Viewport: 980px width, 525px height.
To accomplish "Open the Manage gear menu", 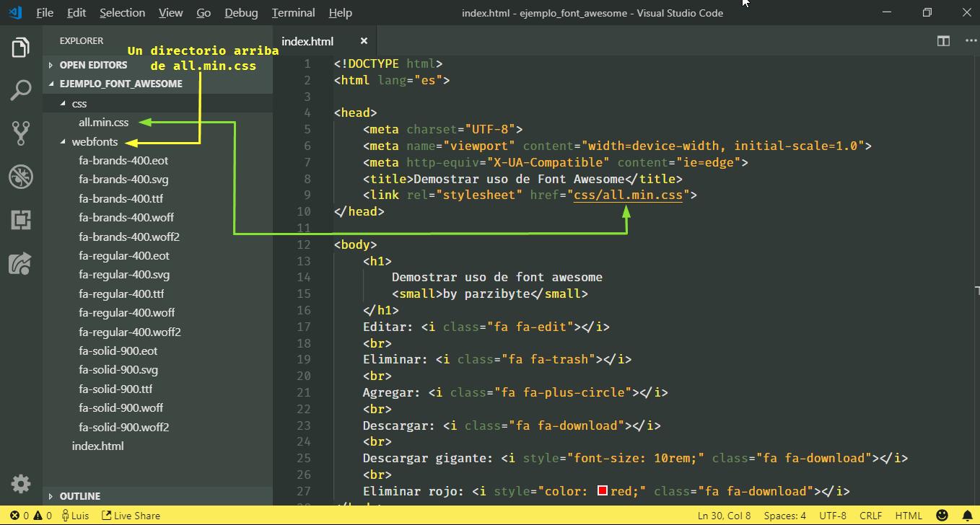I will pos(21,483).
